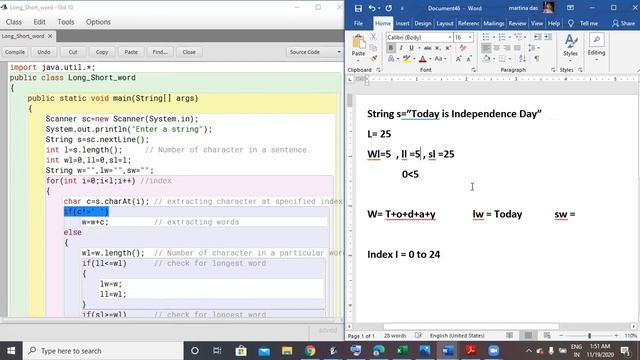Click Undo arrow in Word title bar
640x360 pixels.
[x=371, y=8]
